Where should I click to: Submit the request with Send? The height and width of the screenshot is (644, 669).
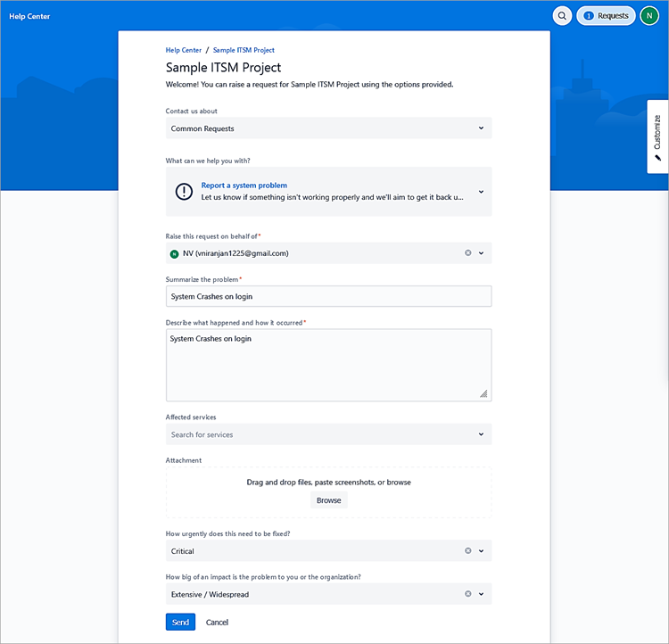click(180, 622)
